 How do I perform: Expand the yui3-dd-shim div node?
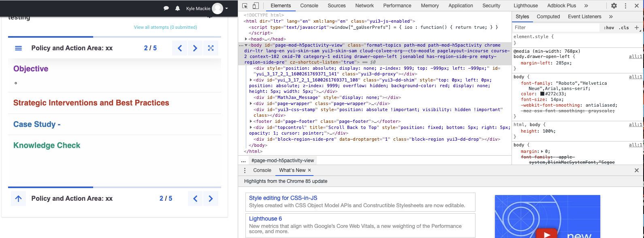(251, 80)
